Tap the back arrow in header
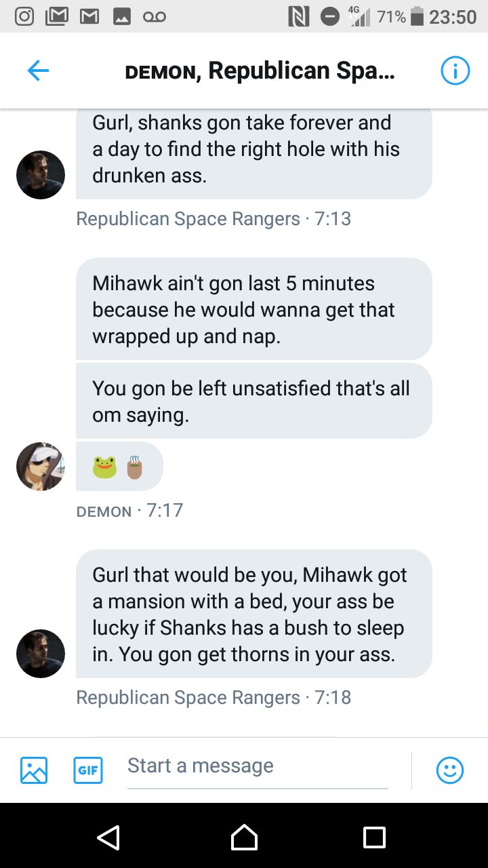The height and width of the screenshot is (868, 488). point(38,71)
